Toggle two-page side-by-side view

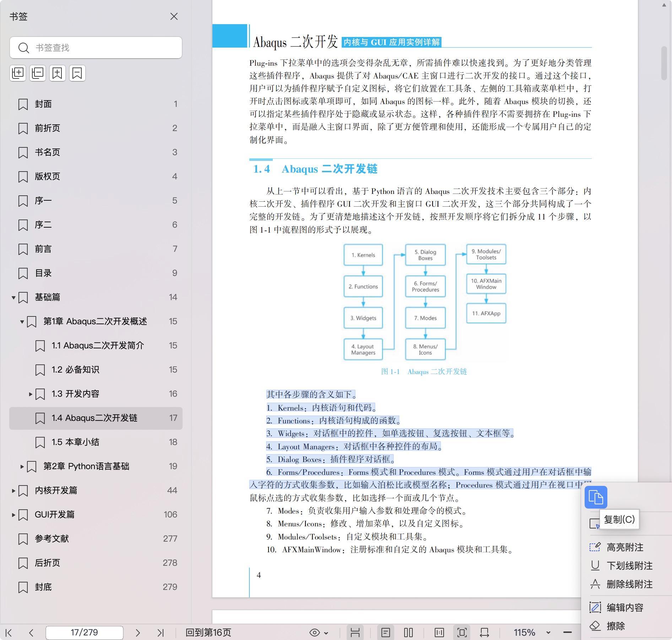[x=408, y=633]
